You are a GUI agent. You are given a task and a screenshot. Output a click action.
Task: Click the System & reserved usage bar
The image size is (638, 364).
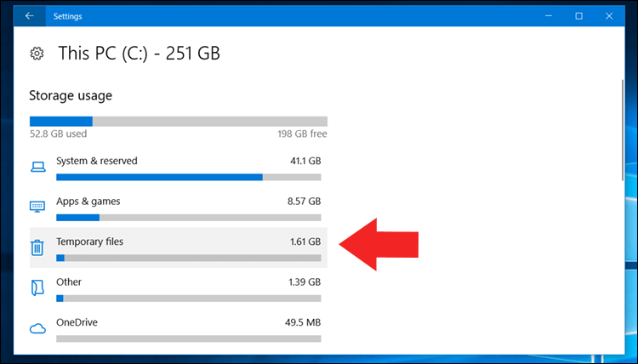[x=188, y=178]
